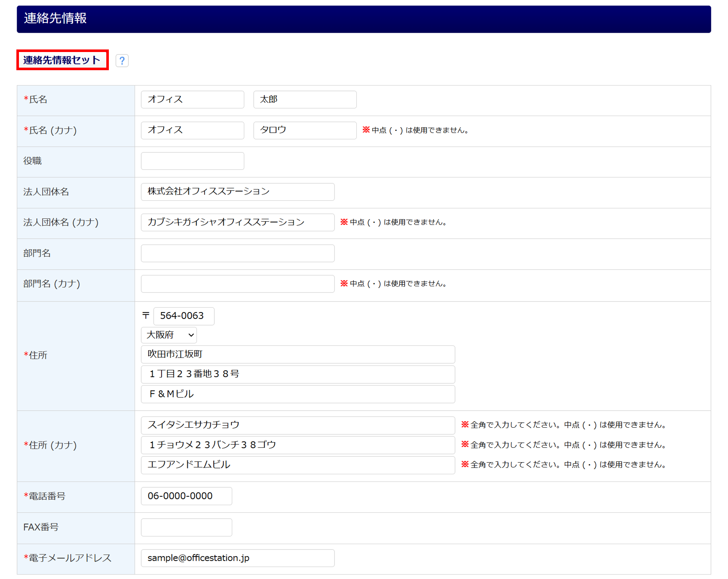Focus the empty 部門名 (カナ) field
728x579 pixels.
point(237,284)
